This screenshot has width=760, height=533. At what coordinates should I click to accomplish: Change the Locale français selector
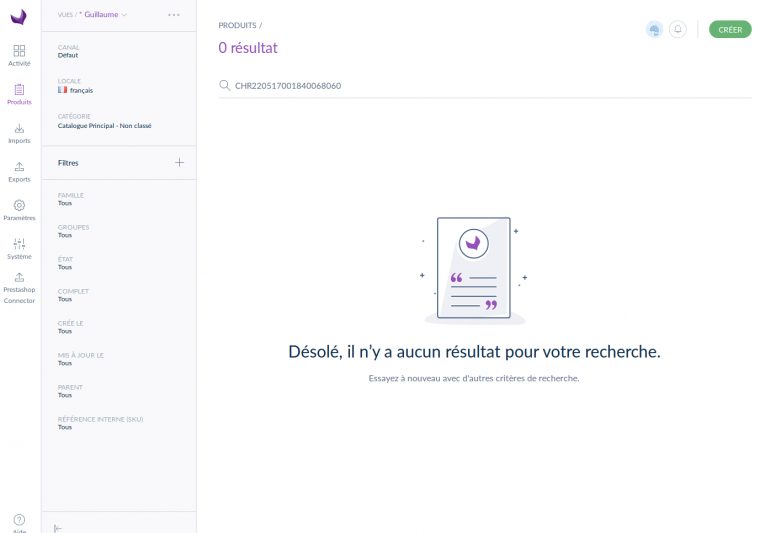pyautogui.click(x=75, y=86)
